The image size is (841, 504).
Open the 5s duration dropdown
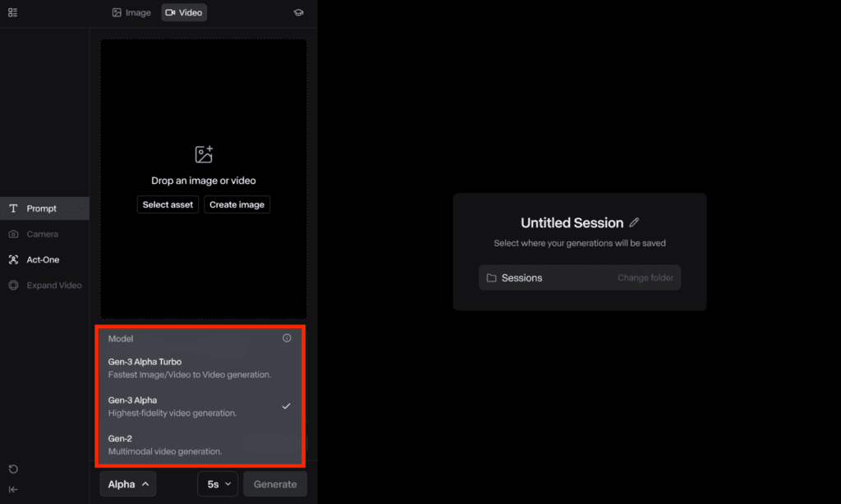click(x=218, y=484)
